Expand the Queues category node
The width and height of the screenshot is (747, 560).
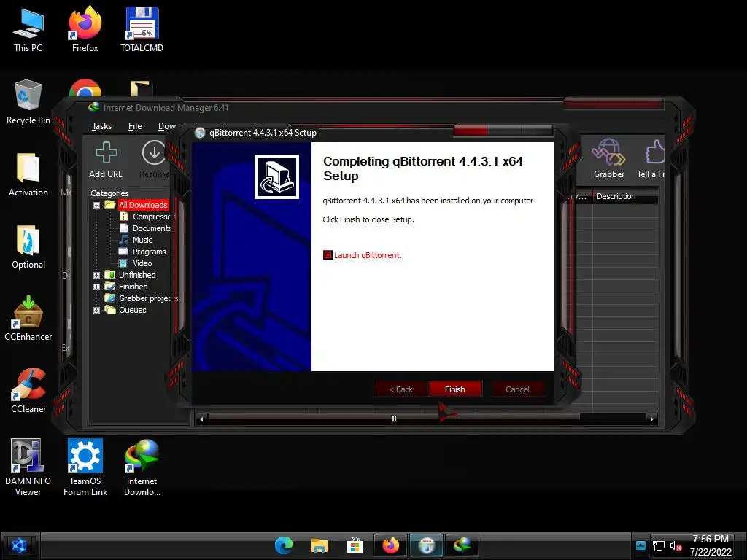pyautogui.click(x=97, y=310)
